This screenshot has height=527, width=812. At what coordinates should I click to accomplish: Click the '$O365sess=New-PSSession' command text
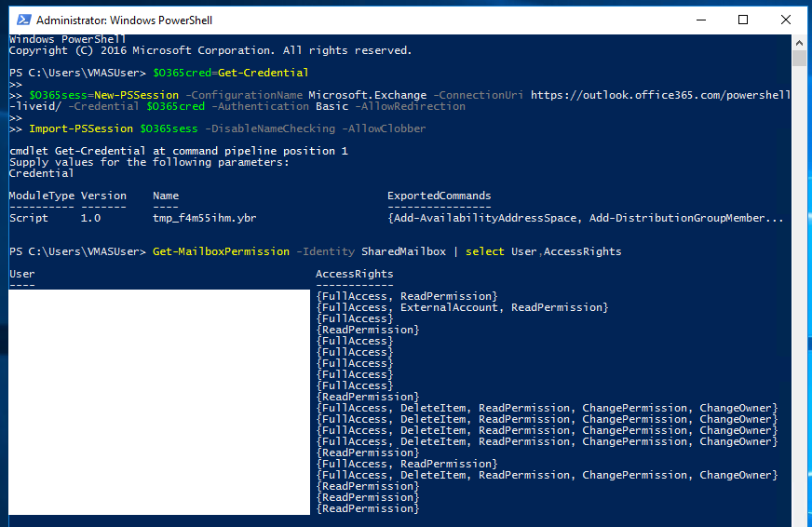(x=103, y=95)
